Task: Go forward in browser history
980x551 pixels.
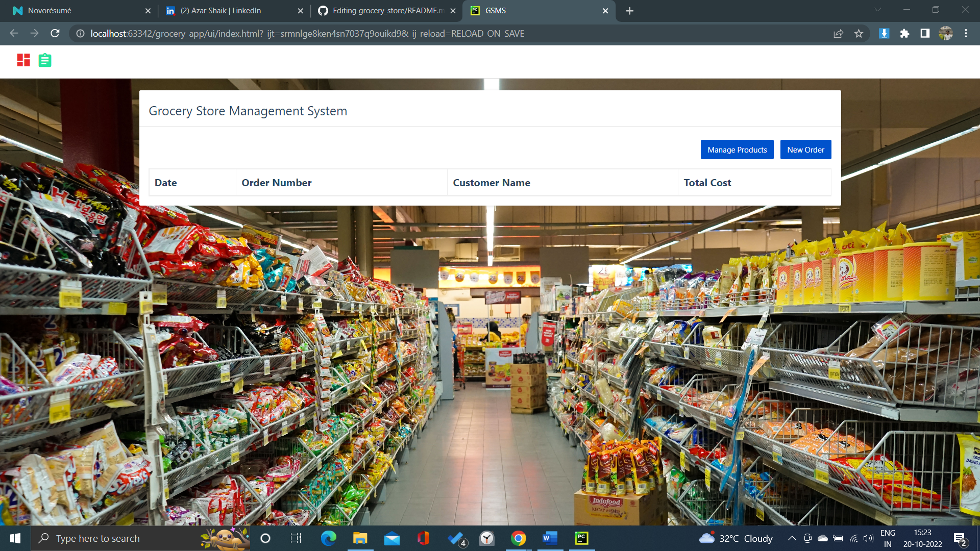Action: [x=34, y=33]
